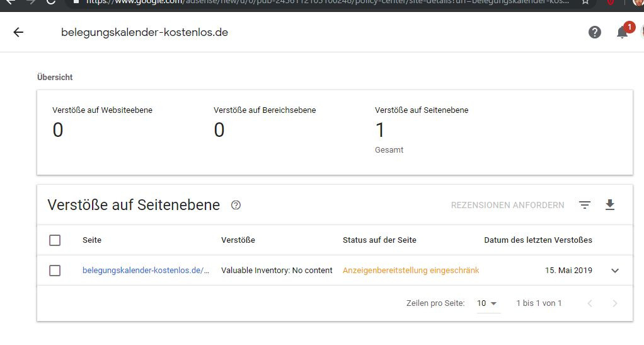Open the Zeilen pro Seite dropdown
This screenshot has width=644, height=345.
point(487,303)
